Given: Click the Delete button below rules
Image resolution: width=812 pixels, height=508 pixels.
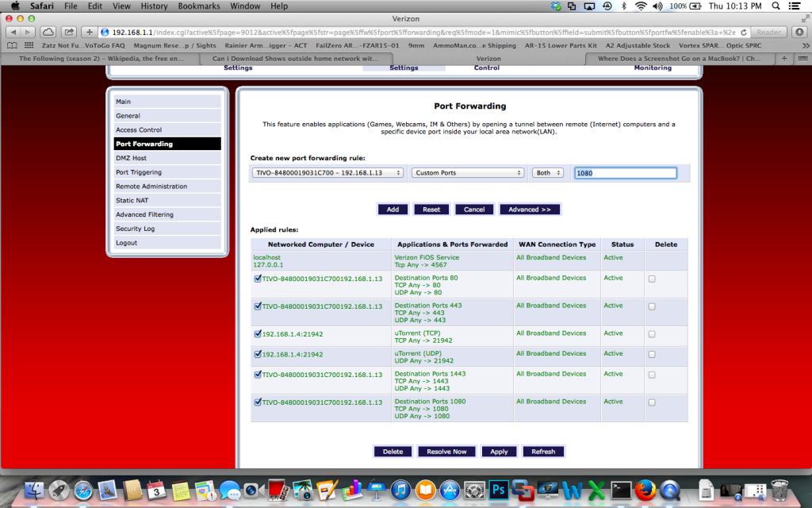Looking at the screenshot, I should pos(393,452).
